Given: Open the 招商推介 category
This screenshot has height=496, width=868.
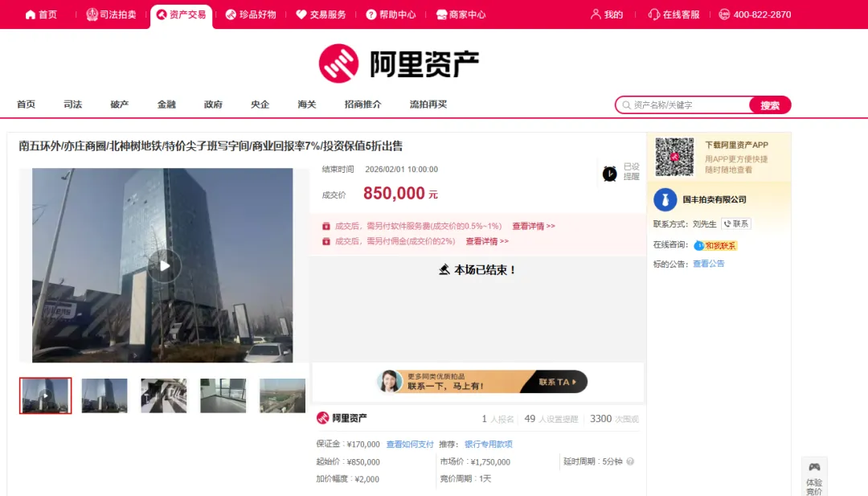Looking at the screenshot, I should click(362, 104).
